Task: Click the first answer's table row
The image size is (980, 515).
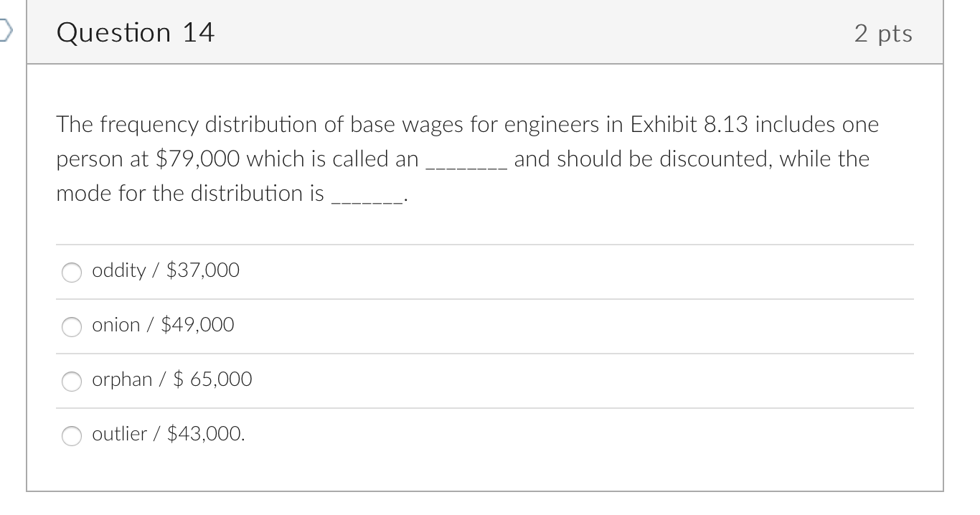Action: coord(485,272)
